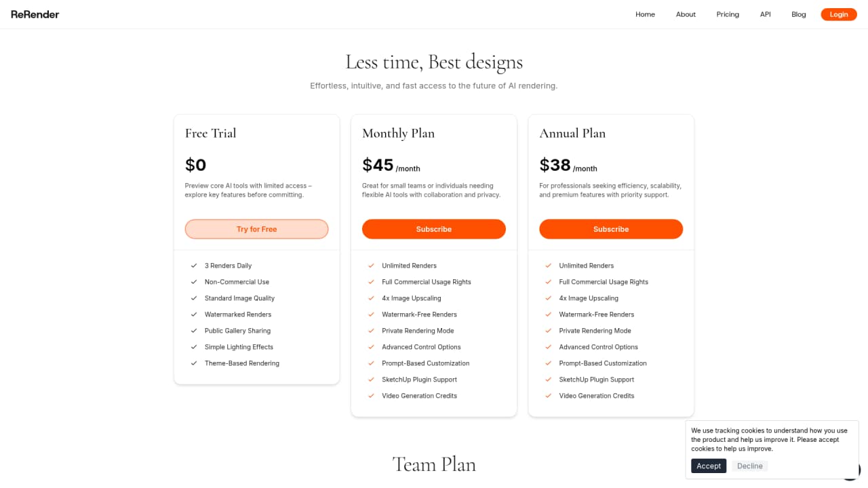Click 'Advanced Control Options' in Annual Plan
Image resolution: width=868 pixels, height=488 pixels.
point(599,347)
